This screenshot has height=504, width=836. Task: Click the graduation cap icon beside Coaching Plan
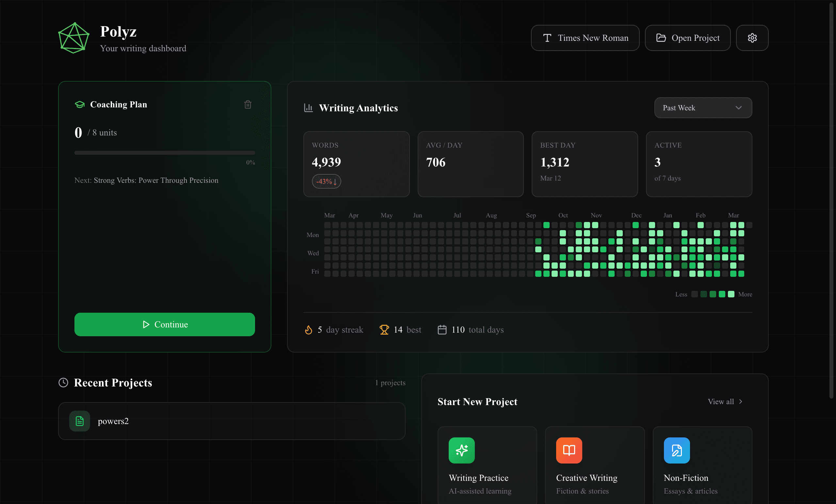(79, 105)
